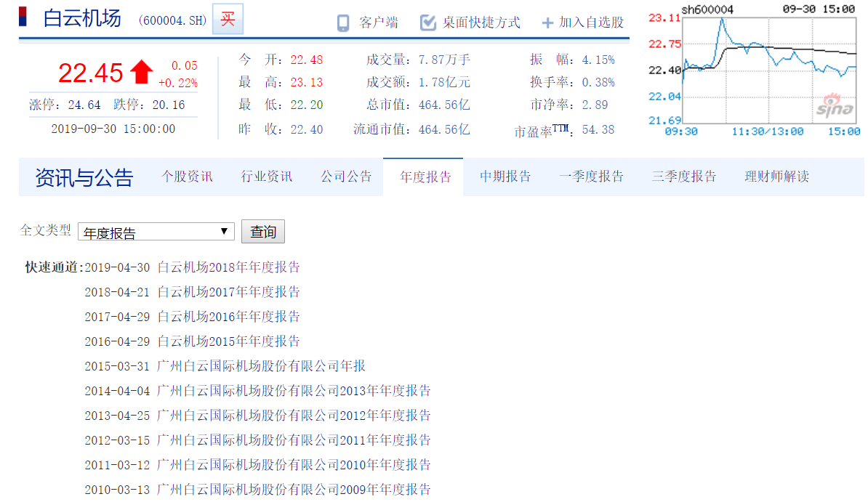868x502 pixels.
Task: Click the 昨收 value 22.40
Action: [306, 129]
